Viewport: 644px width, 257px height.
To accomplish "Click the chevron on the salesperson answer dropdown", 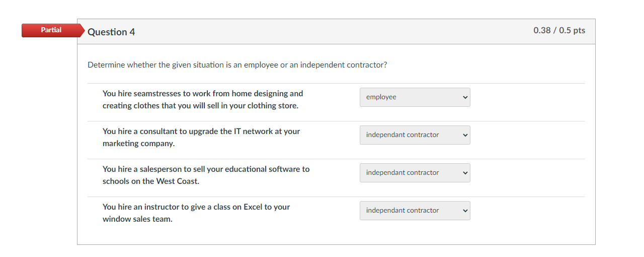I will coord(465,173).
